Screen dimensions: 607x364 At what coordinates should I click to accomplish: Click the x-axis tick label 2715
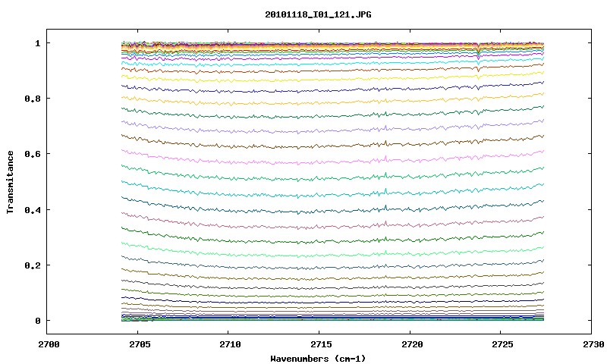pyautogui.click(x=321, y=344)
